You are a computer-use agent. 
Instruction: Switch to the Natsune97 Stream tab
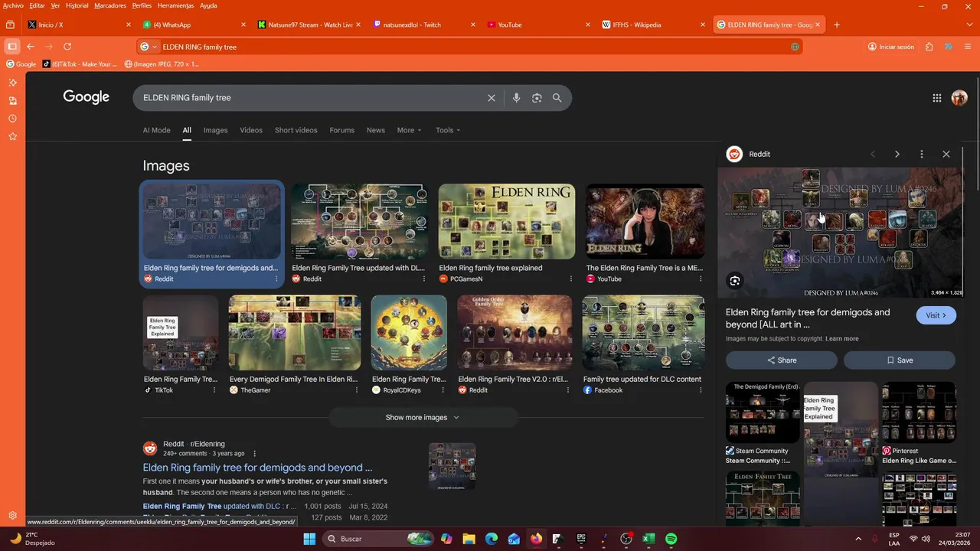[x=309, y=24]
